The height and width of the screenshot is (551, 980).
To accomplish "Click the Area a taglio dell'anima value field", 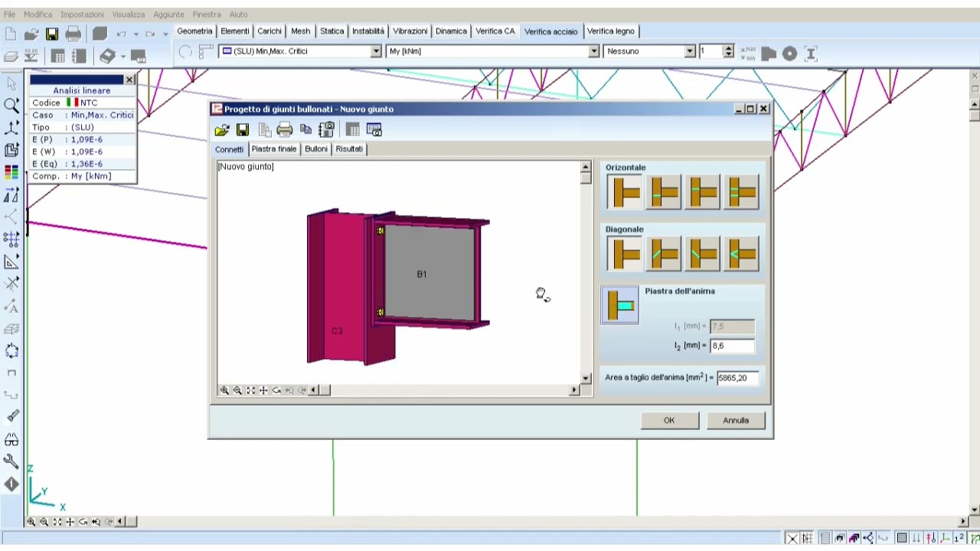I will [x=737, y=377].
